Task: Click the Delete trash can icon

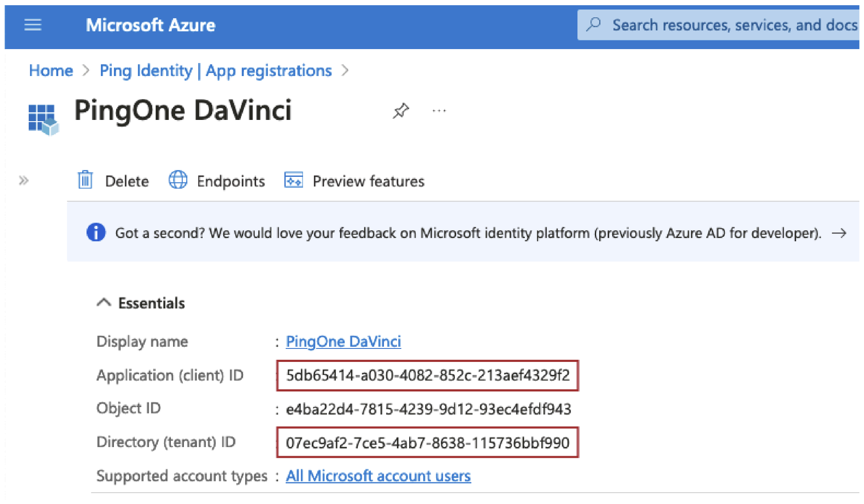Action: 85,180
